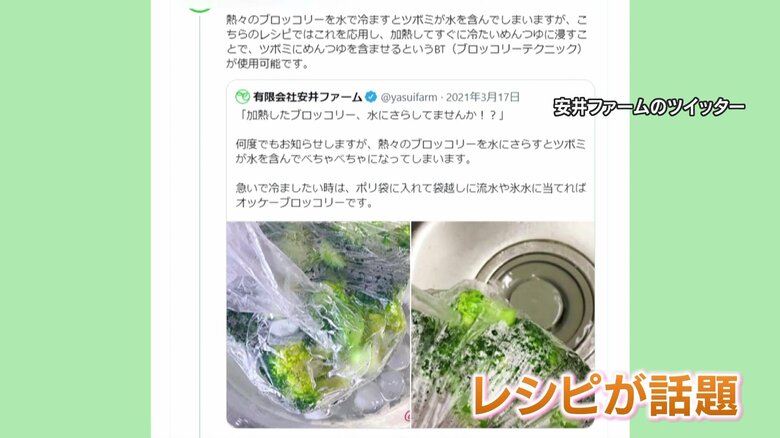Screen dimensions: 780x438
Task: Click the main tweet text starting 熱々のブロッコリー
Action: point(406,42)
